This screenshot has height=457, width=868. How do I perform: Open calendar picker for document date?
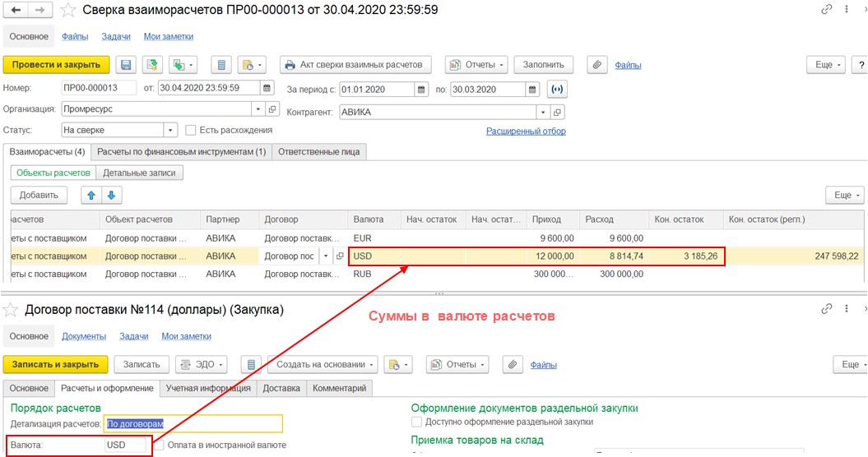point(267,89)
